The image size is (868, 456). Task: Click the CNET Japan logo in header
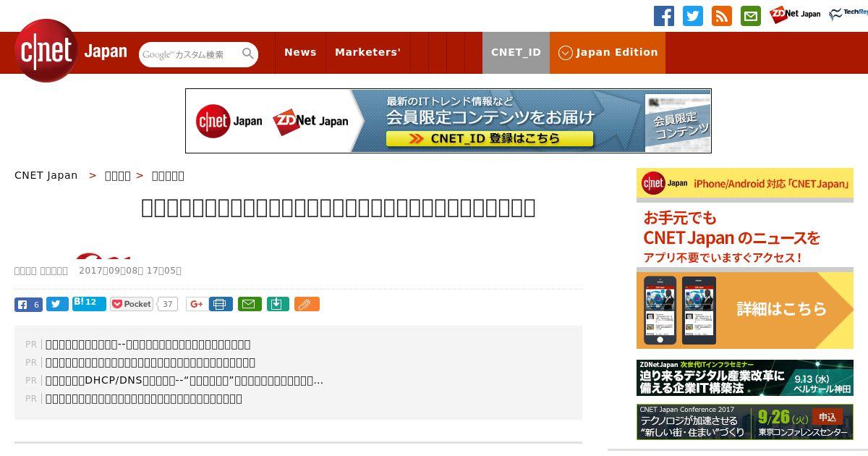pos(71,51)
